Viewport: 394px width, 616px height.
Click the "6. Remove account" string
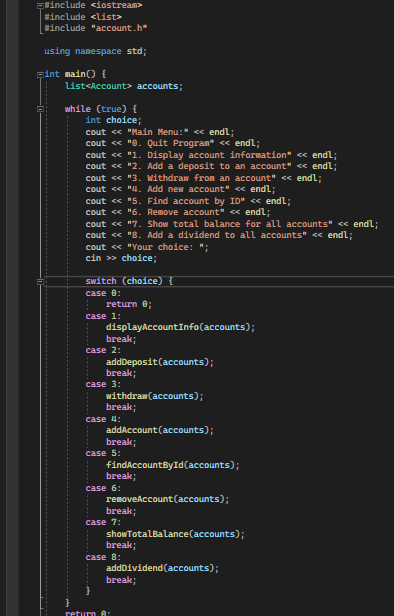(x=176, y=212)
